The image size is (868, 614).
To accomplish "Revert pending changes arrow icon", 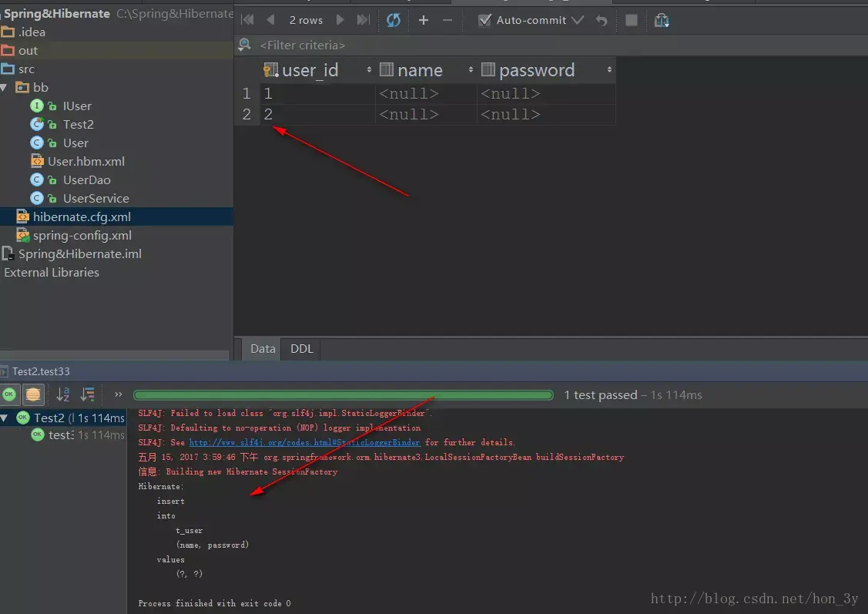I will pos(602,21).
